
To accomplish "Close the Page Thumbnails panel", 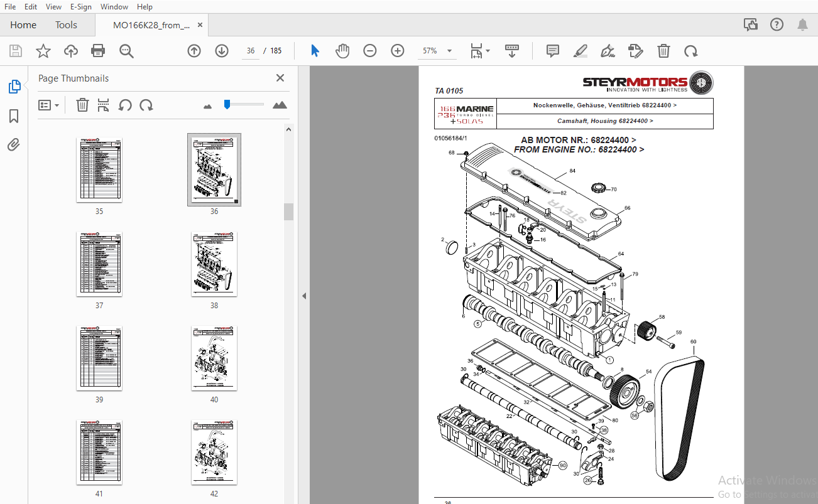I will pyautogui.click(x=280, y=78).
